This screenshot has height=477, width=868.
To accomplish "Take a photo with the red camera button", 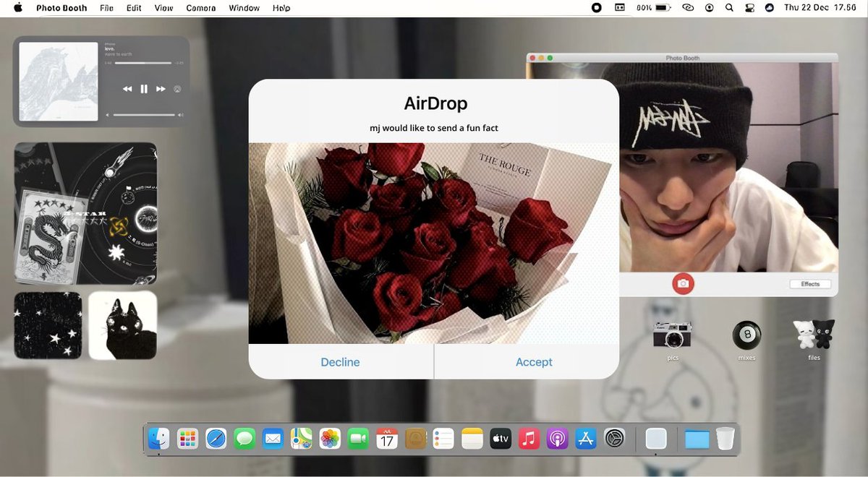I will (x=683, y=283).
